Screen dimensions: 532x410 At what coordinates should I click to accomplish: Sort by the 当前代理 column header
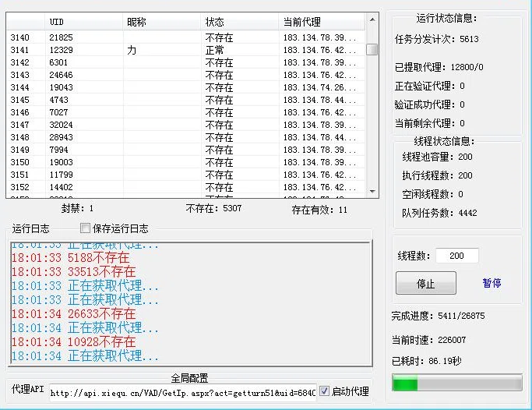[322, 22]
